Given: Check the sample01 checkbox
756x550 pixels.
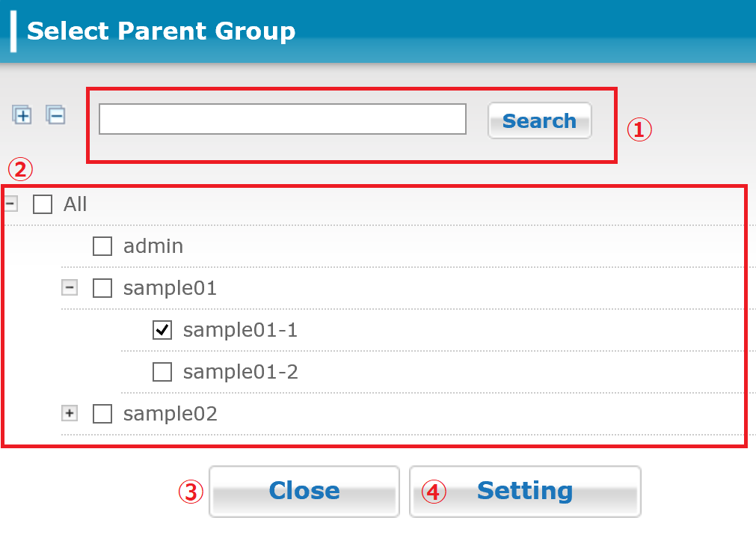Looking at the screenshot, I should pyautogui.click(x=102, y=288).
